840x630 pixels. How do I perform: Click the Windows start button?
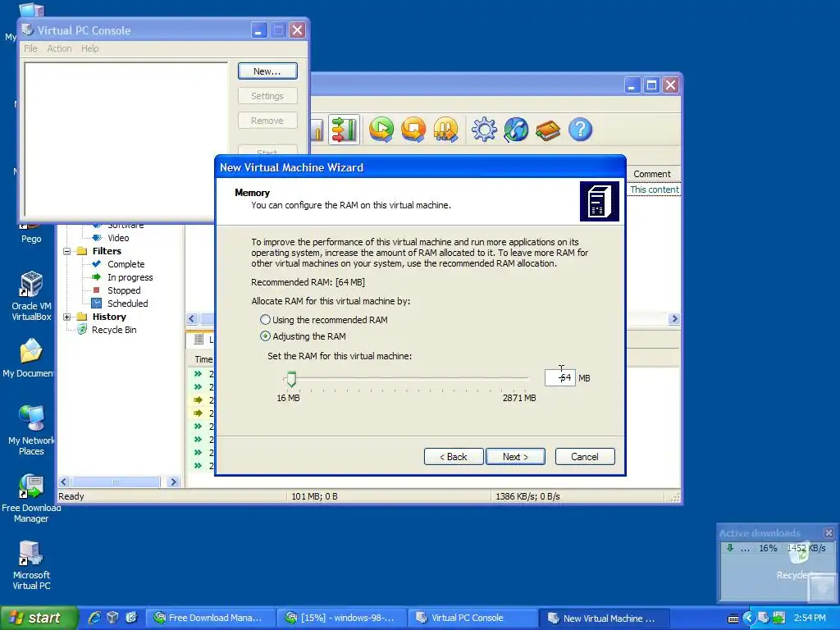[x=39, y=618]
